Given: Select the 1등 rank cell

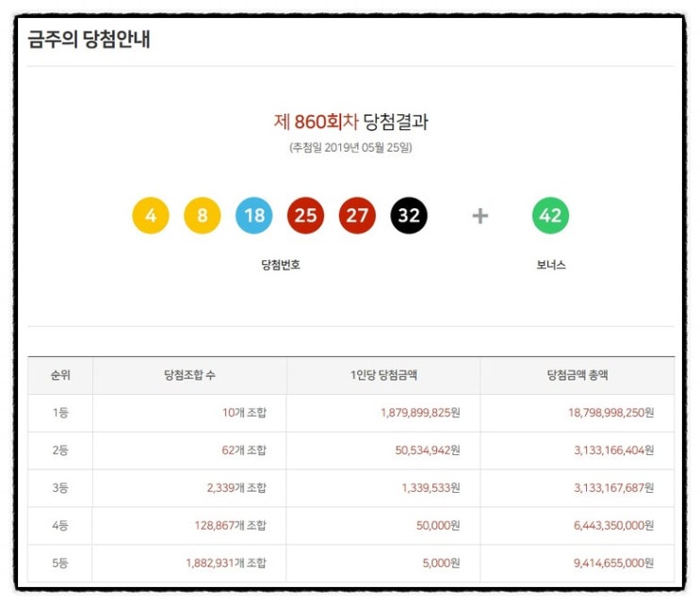Looking at the screenshot, I should [x=60, y=413].
